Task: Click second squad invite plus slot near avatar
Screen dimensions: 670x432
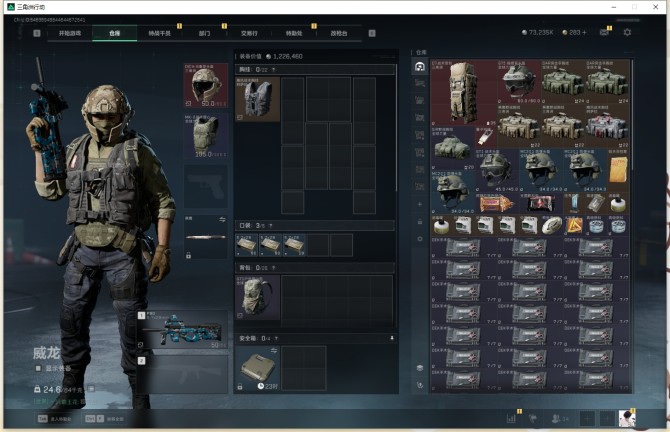Action: [x=607, y=419]
